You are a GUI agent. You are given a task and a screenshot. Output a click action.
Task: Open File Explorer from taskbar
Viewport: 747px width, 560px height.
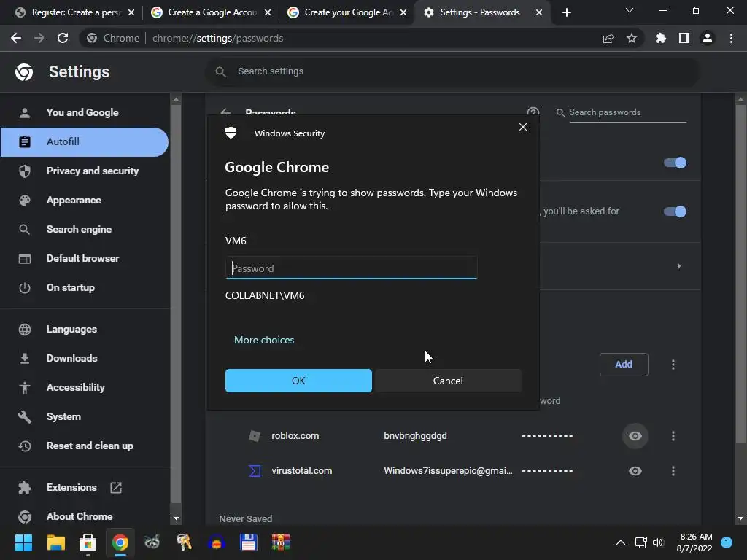point(55,542)
